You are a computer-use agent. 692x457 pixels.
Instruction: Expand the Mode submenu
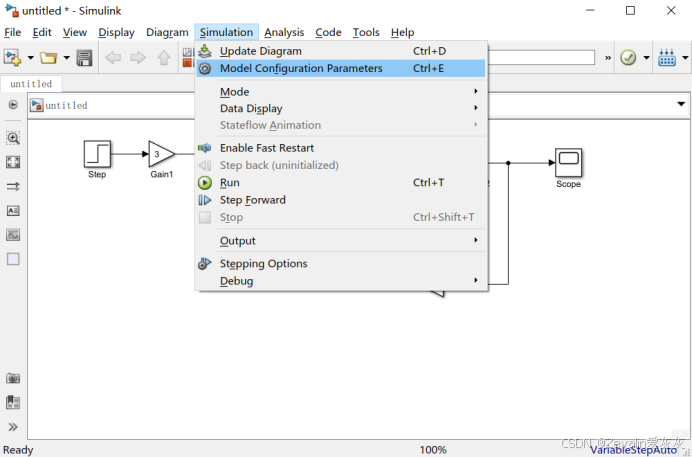coord(341,92)
